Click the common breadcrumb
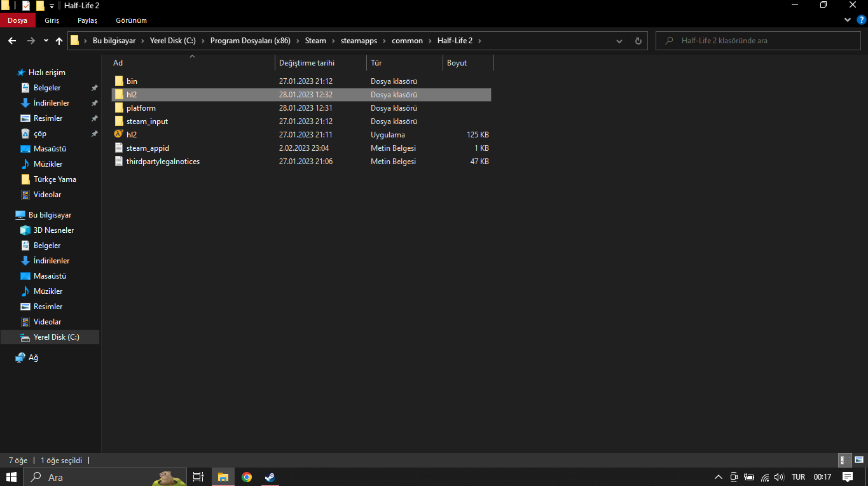Screen dimensions: 868x486 pyautogui.click(x=407, y=41)
